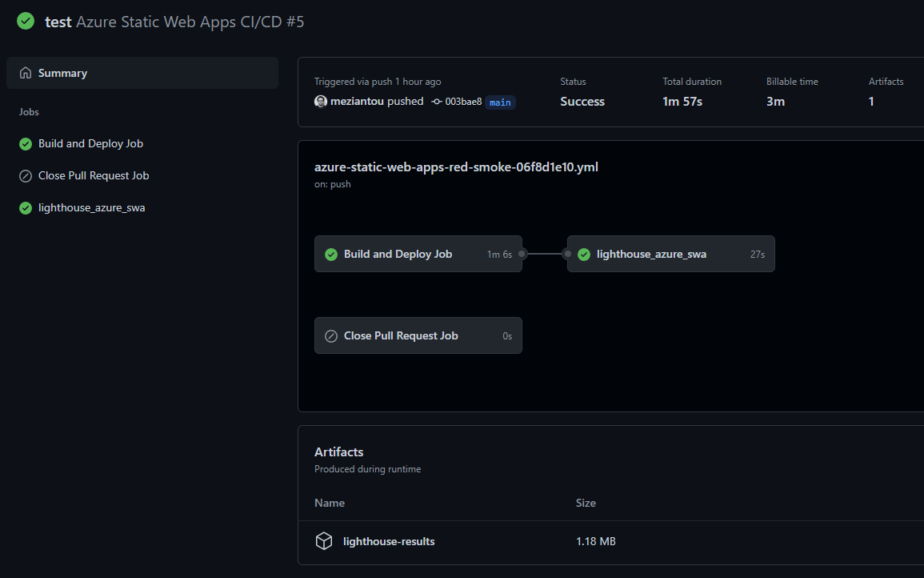
Task: Click green check icon for sidebar Build and Deploy Job
Action: point(26,144)
